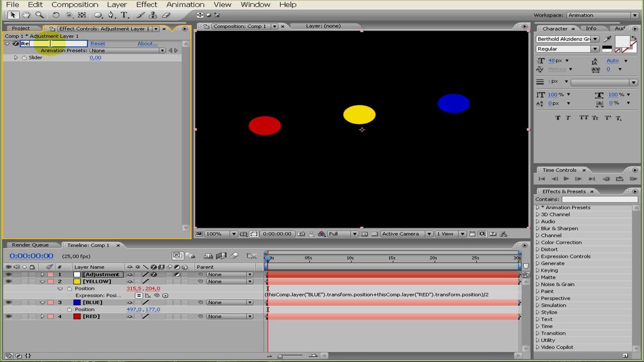The image size is (644, 362).
Task: Click current time 0:00:00:00 in timeline
Action: [x=31, y=256]
